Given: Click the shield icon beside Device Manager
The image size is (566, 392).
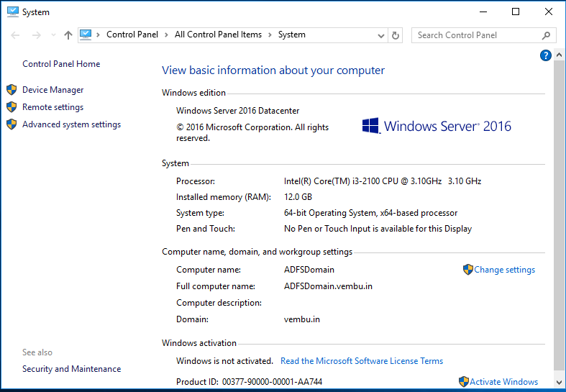Looking at the screenshot, I should (x=12, y=89).
